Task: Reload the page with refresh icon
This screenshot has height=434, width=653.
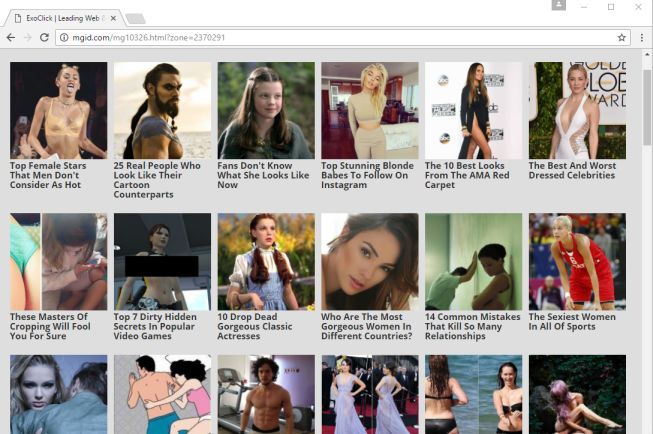Action: click(44, 37)
